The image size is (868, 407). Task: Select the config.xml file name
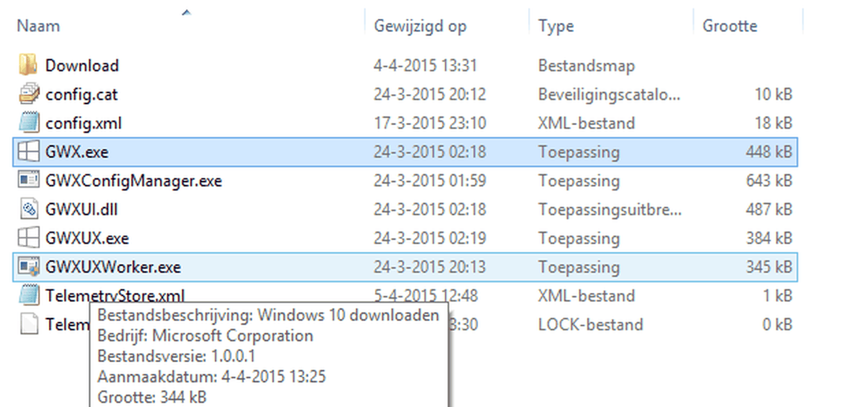(x=83, y=123)
